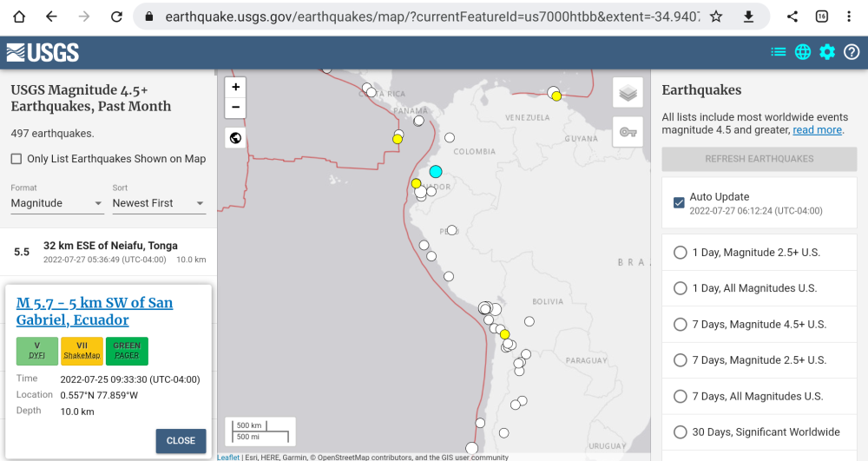Screen dimensions: 868x461
Task: Click the zoom-to-world globe button on map
Action: pos(236,137)
